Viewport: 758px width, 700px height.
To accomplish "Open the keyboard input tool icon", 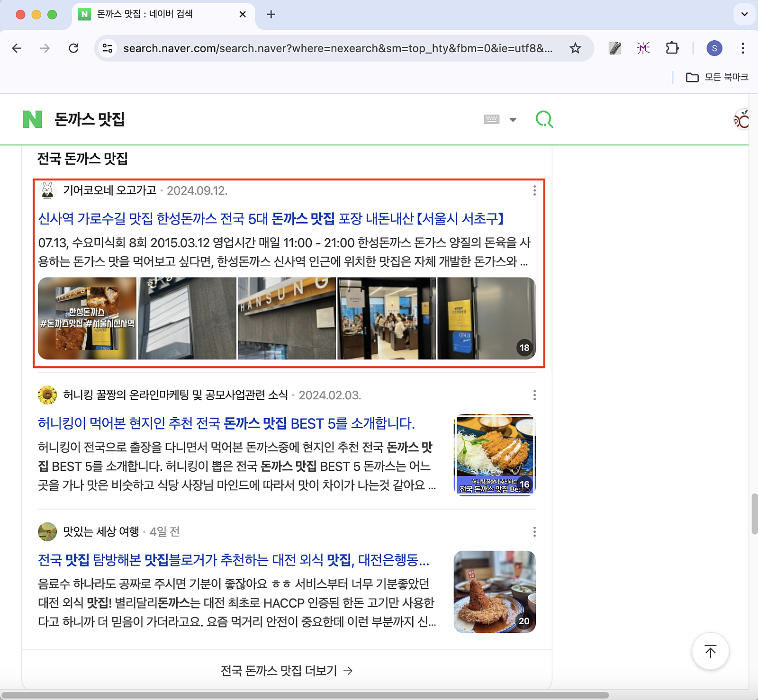I will coord(491,119).
